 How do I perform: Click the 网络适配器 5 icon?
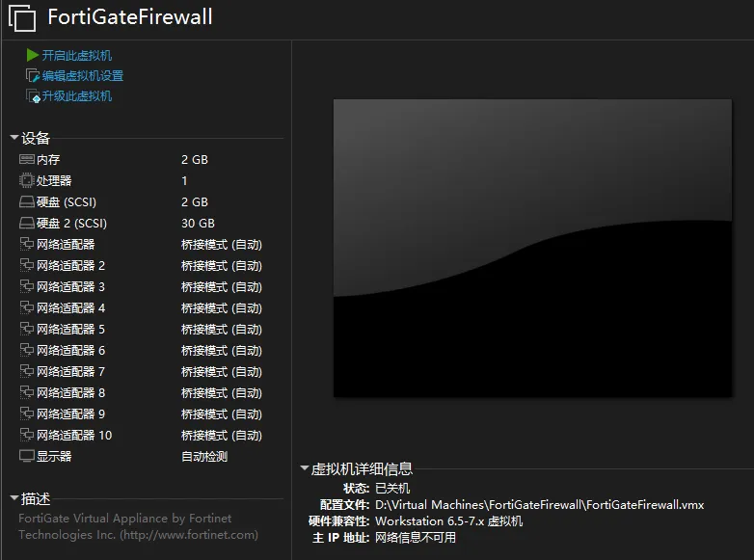(x=26, y=329)
